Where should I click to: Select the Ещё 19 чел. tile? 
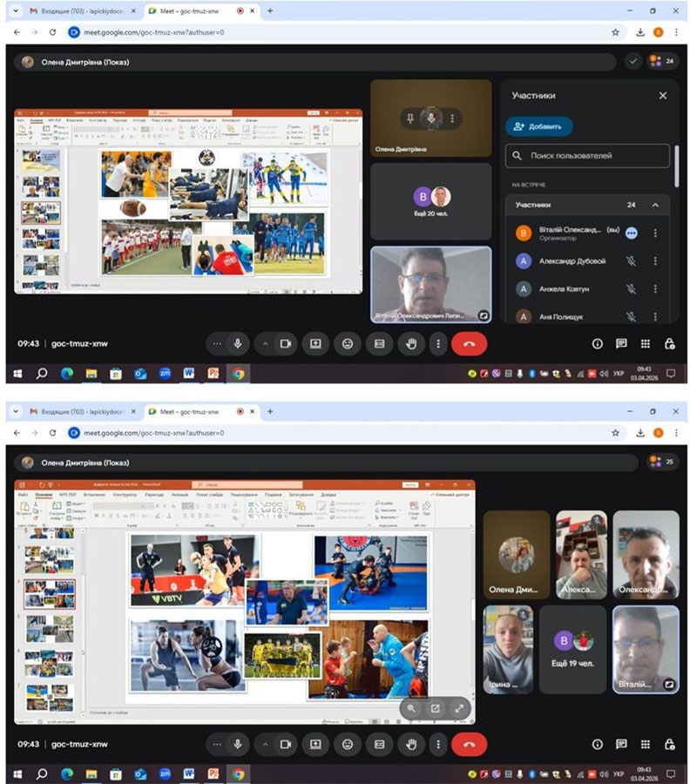point(572,650)
